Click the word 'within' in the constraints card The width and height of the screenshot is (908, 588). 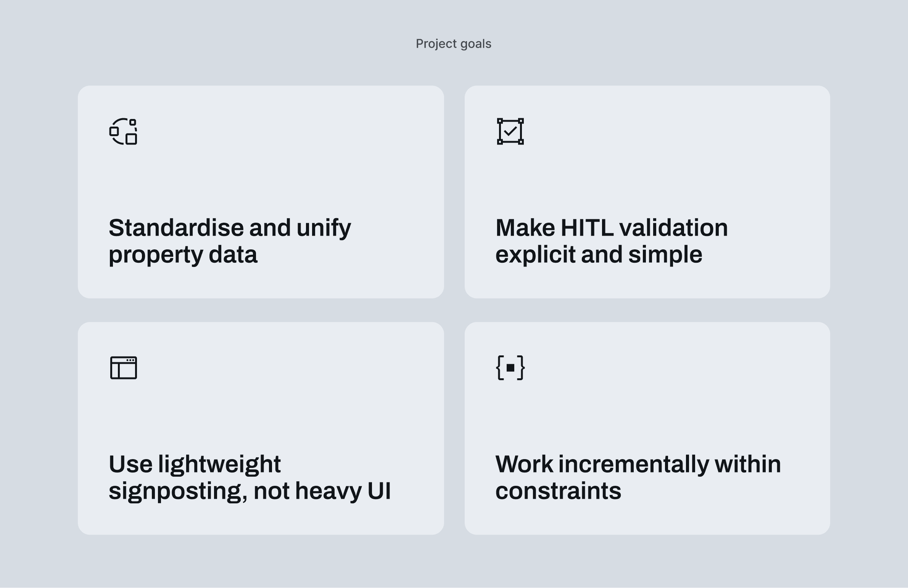pyautogui.click(x=747, y=464)
